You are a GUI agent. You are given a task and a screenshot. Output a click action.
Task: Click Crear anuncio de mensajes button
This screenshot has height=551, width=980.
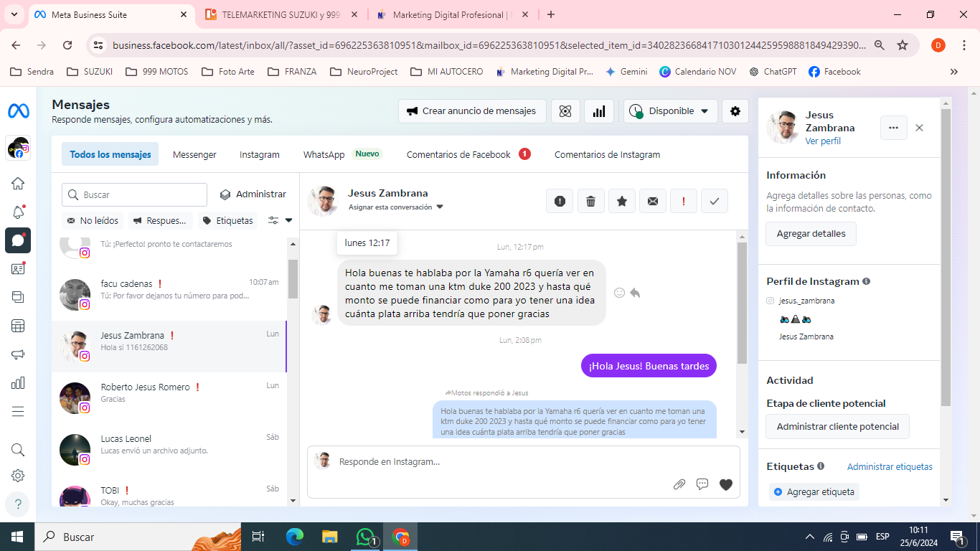(x=472, y=111)
